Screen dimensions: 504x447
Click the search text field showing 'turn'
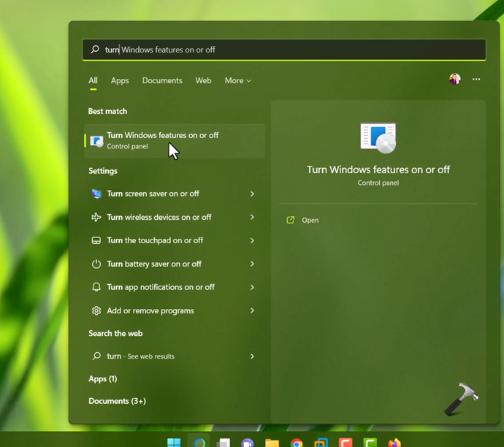pyautogui.click(x=284, y=50)
